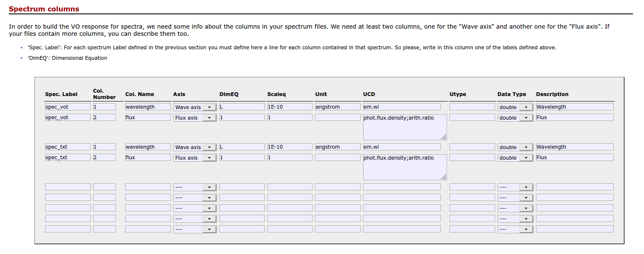Click Col. Name 'wavelength' field in spec_vot row
This screenshot has height=254, width=644.
(x=148, y=107)
